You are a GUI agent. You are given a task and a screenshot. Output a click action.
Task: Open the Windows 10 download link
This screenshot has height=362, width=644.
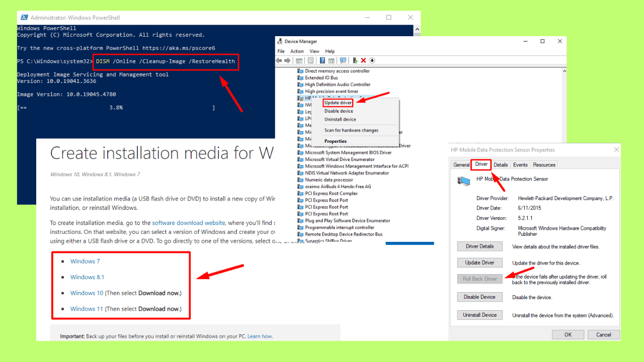coord(87,293)
